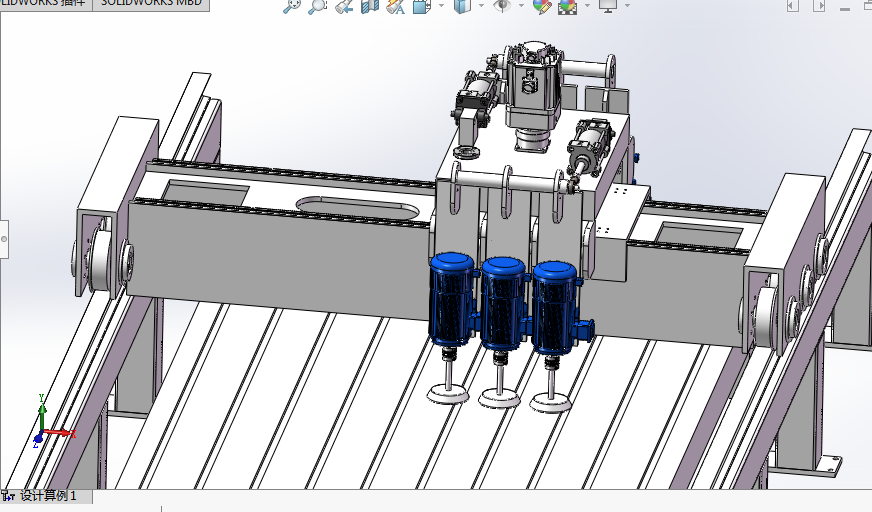Click the document tile-left window button

(x=792, y=6)
